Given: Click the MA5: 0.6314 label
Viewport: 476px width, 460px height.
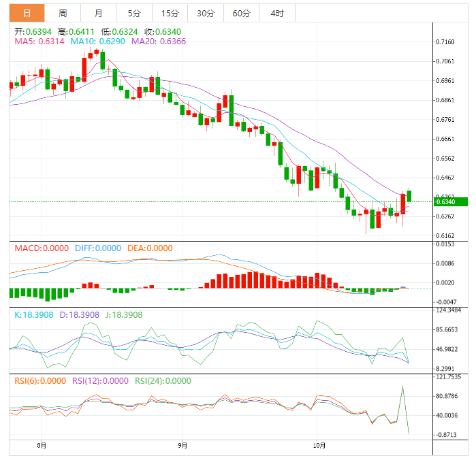Looking at the screenshot, I should (x=39, y=42).
